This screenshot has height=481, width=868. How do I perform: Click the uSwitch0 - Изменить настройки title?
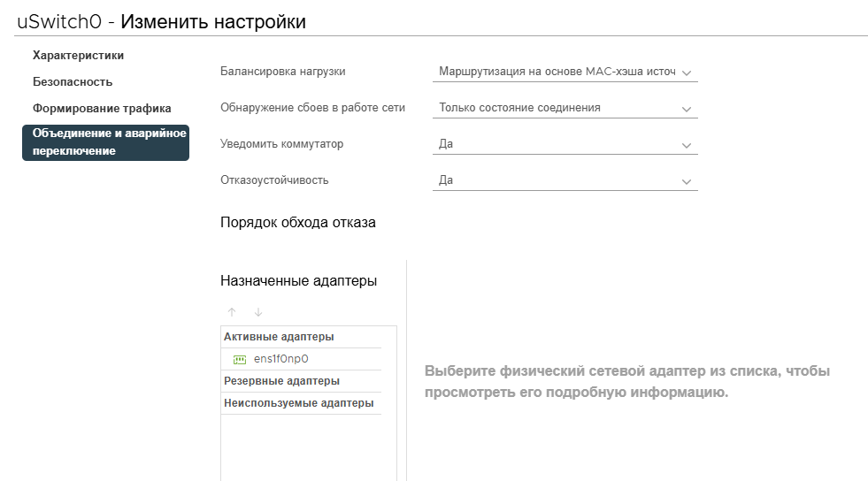coord(162,21)
